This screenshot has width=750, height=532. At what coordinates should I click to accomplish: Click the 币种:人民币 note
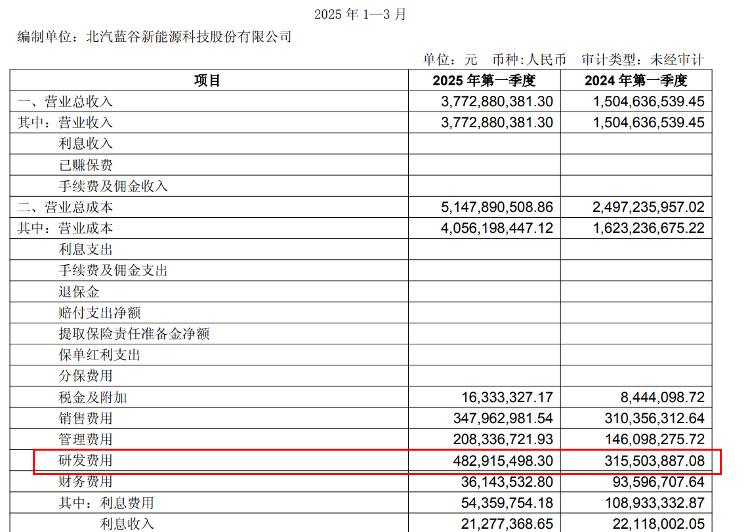(529, 60)
